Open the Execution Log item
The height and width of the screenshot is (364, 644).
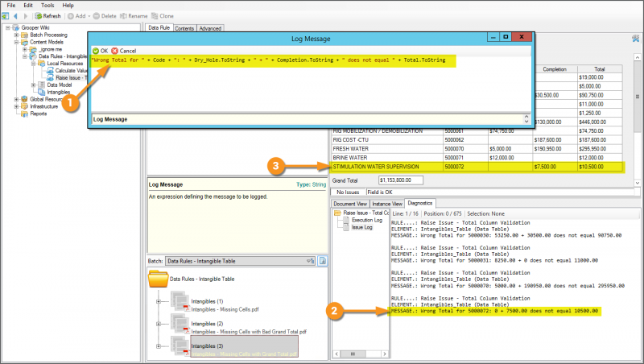tap(367, 220)
